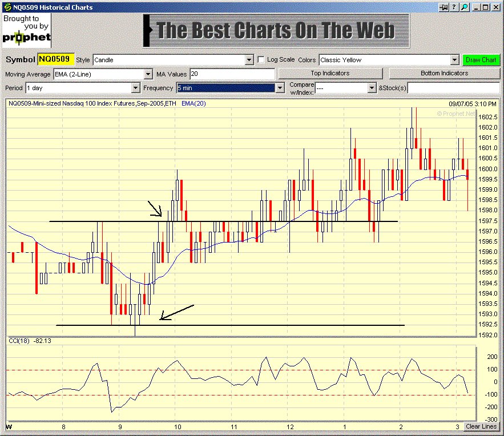
Task: Click the 'Moving Average' label
Action: (27, 74)
